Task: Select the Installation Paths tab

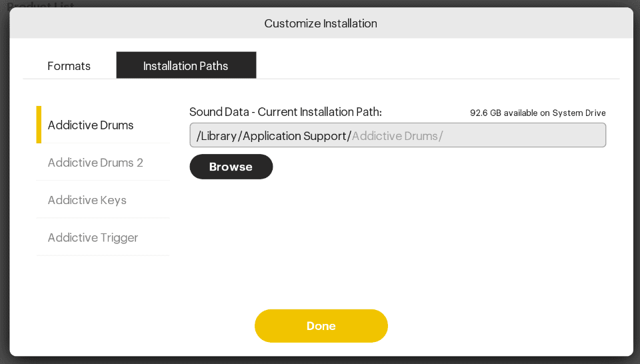Action: click(x=186, y=65)
